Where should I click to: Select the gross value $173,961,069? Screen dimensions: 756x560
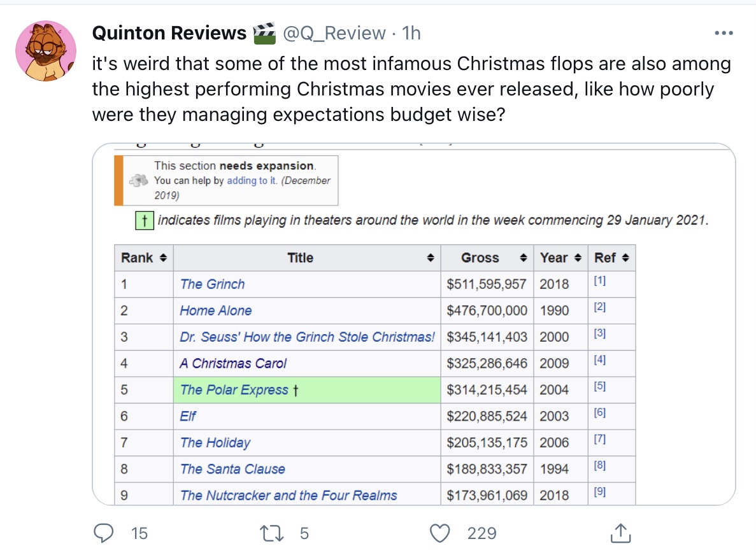487,496
